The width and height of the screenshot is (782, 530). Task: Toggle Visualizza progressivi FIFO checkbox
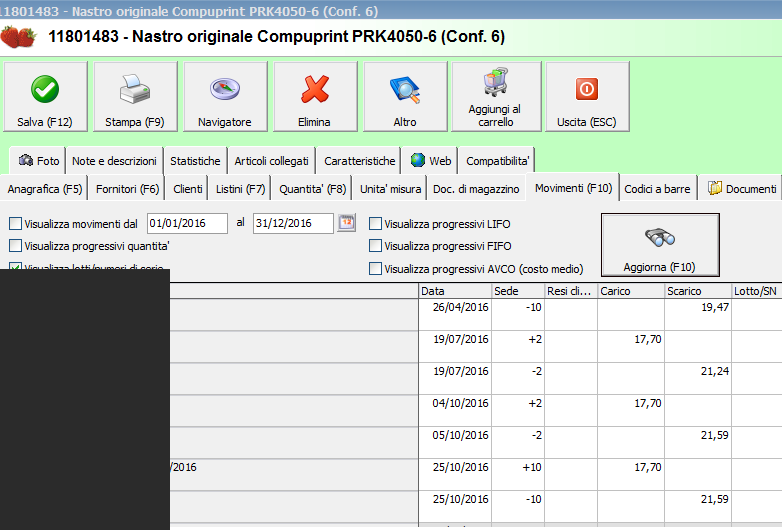pos(375,245)
